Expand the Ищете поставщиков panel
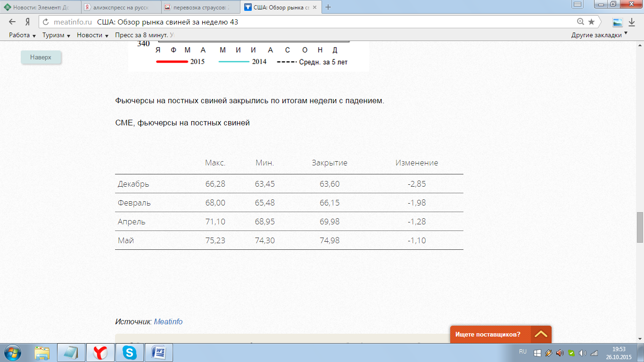The width and height of the screenshot is (644, 362). 541,334
